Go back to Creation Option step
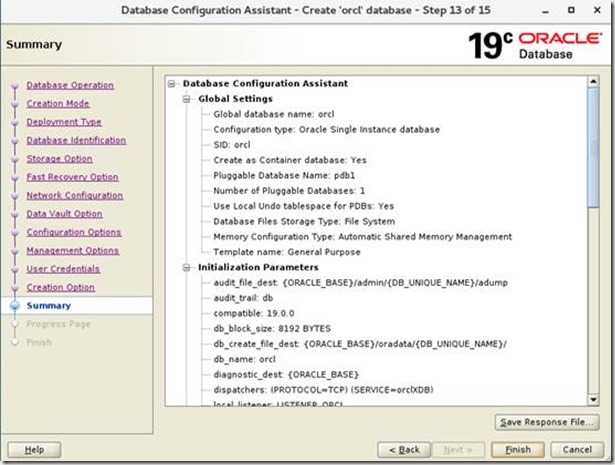 60,287
